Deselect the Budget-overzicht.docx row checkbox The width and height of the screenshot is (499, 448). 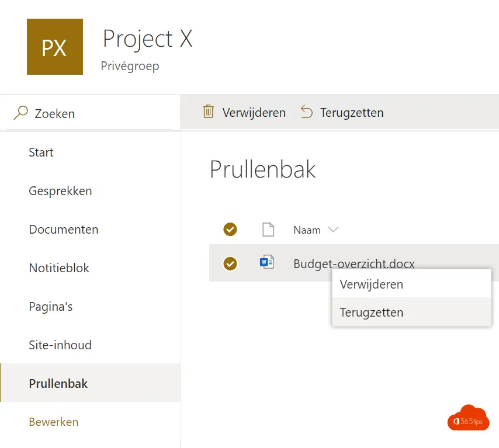click(x=230, y=263)
